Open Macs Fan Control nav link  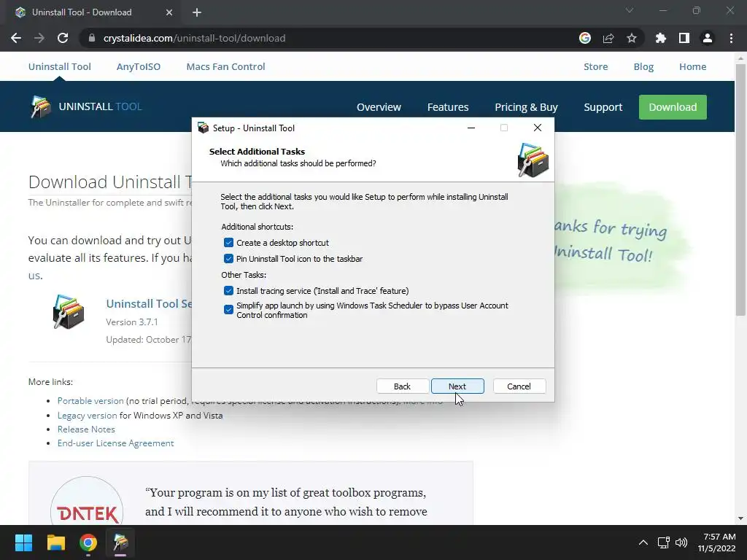coord(226,66)
